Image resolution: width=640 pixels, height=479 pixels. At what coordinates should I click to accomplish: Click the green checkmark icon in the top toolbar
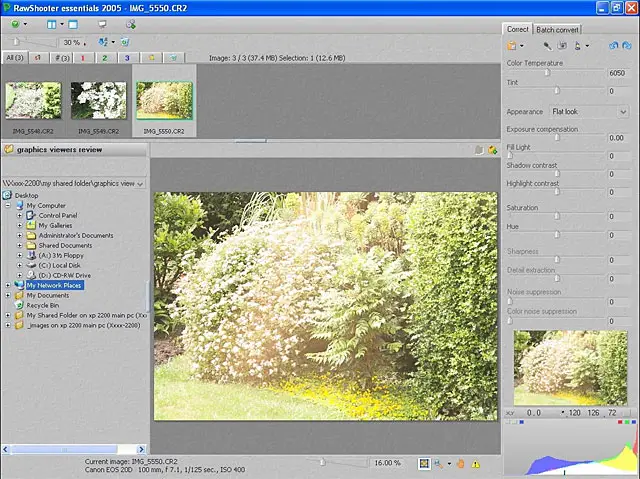16,24
